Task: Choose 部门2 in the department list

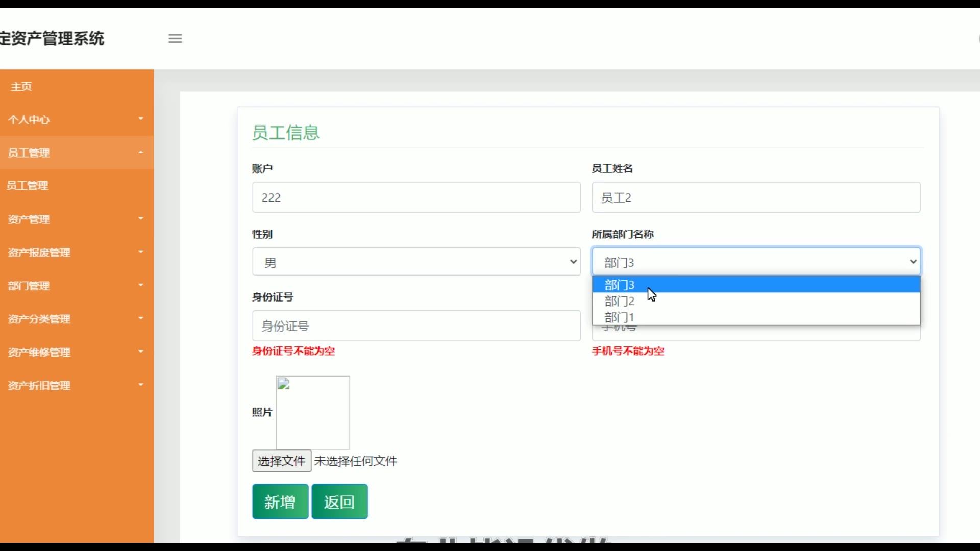Action: point(620,301)
